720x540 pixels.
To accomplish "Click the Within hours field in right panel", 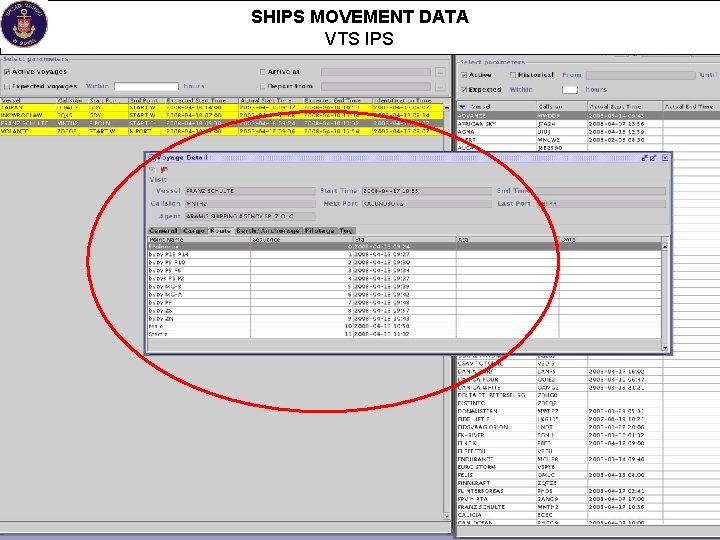I will pyautogui.click(x=570, y=90).
